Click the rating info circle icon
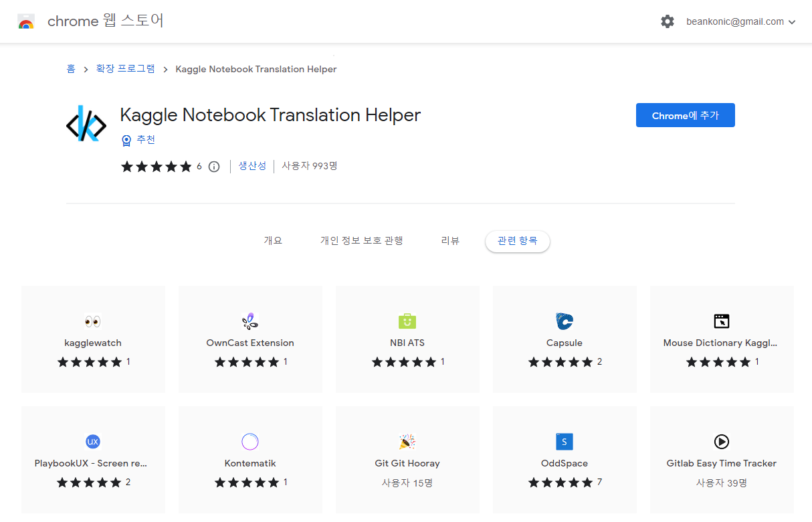Viewport: 812px width, 522px height. point(214,167)
